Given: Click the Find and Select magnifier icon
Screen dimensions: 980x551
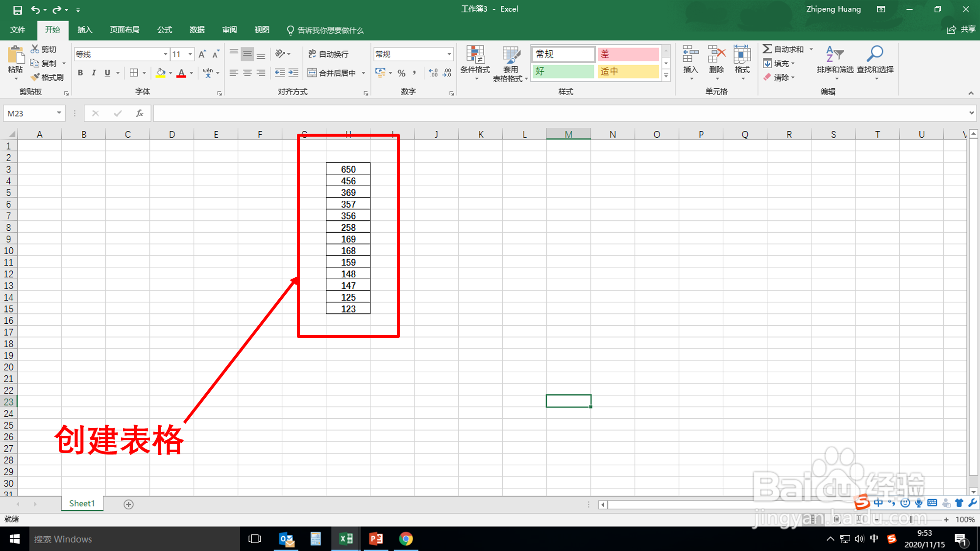Looking at the screenshot, I should tap(875, 54).
